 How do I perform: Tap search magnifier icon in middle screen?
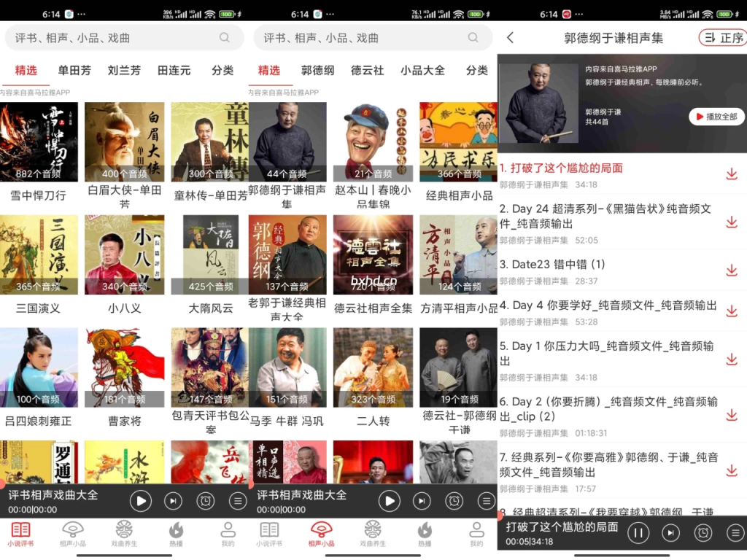[x=473, y=38]
